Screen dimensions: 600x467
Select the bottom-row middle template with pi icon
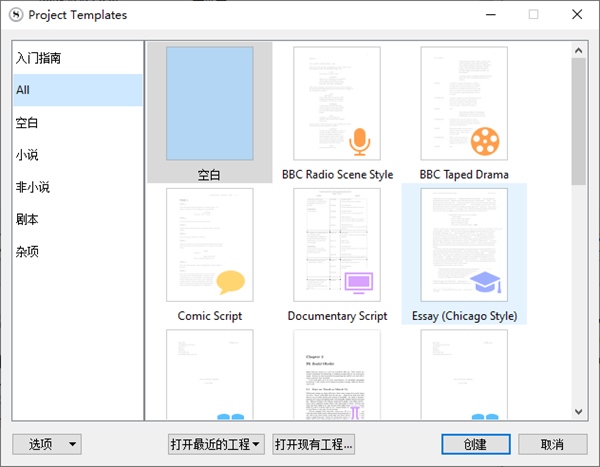[x=337, y=374]
